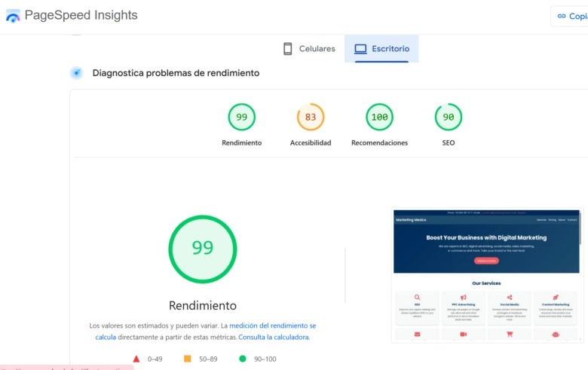Open the Rendimiento score gauge 99

tap(241, 117)
